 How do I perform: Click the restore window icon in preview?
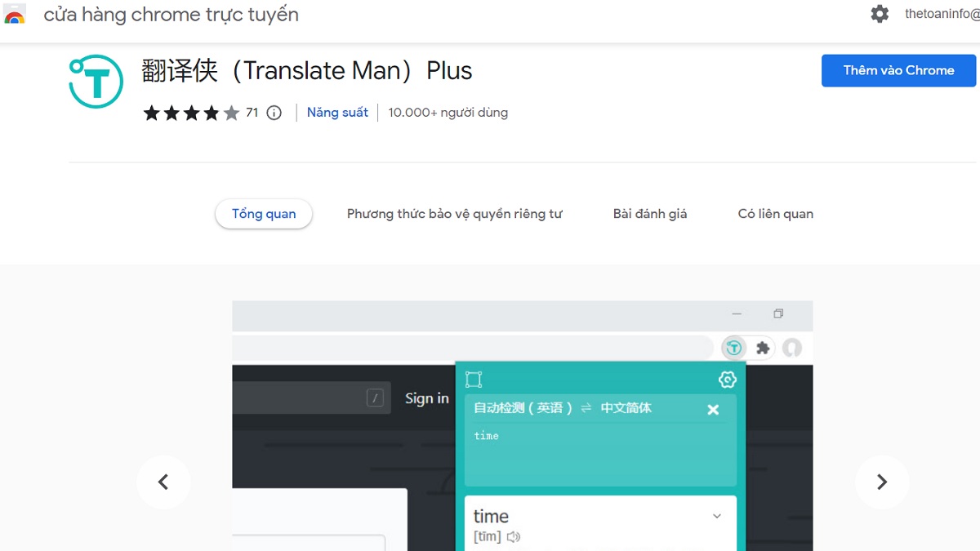[x=778, y=314]
